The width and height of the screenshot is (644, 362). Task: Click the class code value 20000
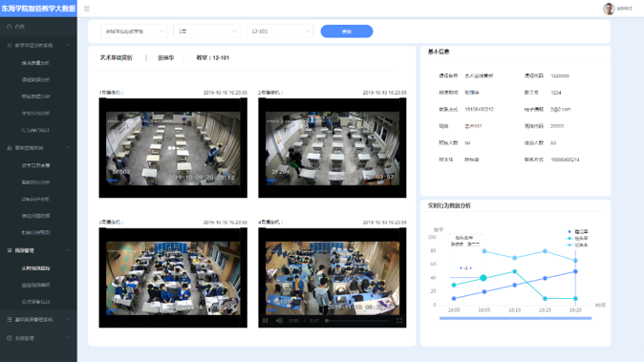coord(557,126)
